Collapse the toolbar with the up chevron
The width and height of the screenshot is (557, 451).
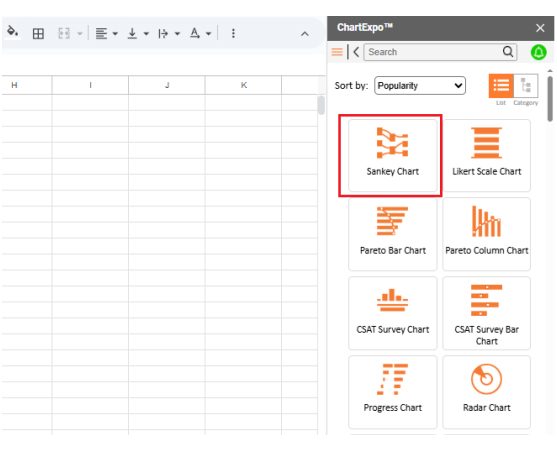coord(305,34)
